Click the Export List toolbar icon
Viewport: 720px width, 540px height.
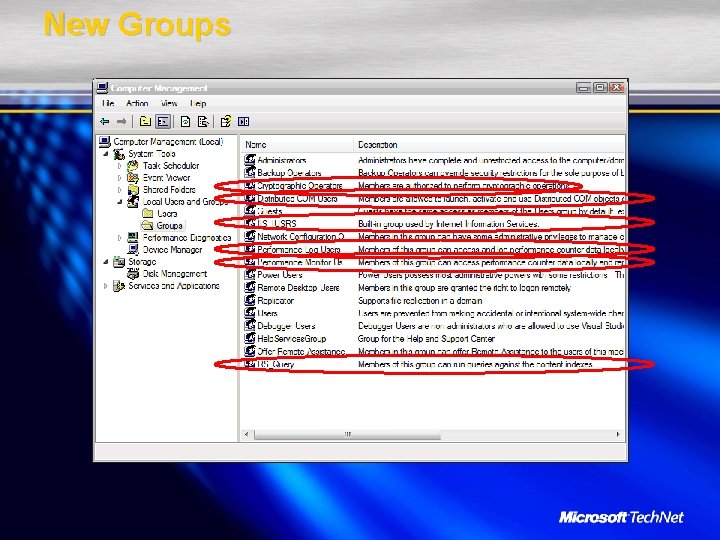[203, 121]
